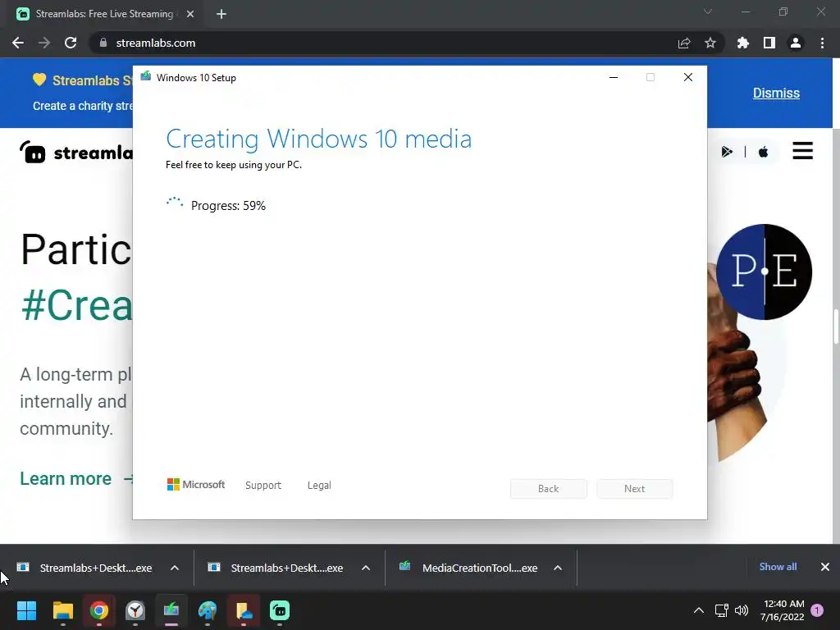This screenshot has height=630, width=840.
Task: Click the Progress: 59% text
Action: [x=228, y=206]
